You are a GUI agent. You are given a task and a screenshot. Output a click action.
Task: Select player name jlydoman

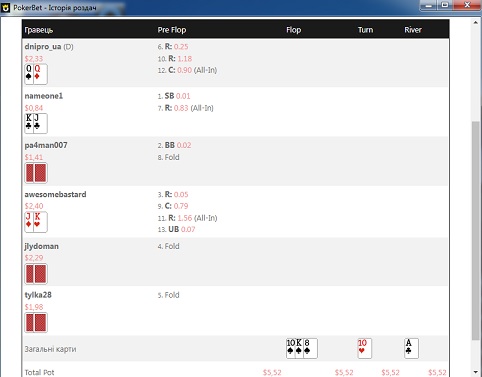[x=42, y=246]
